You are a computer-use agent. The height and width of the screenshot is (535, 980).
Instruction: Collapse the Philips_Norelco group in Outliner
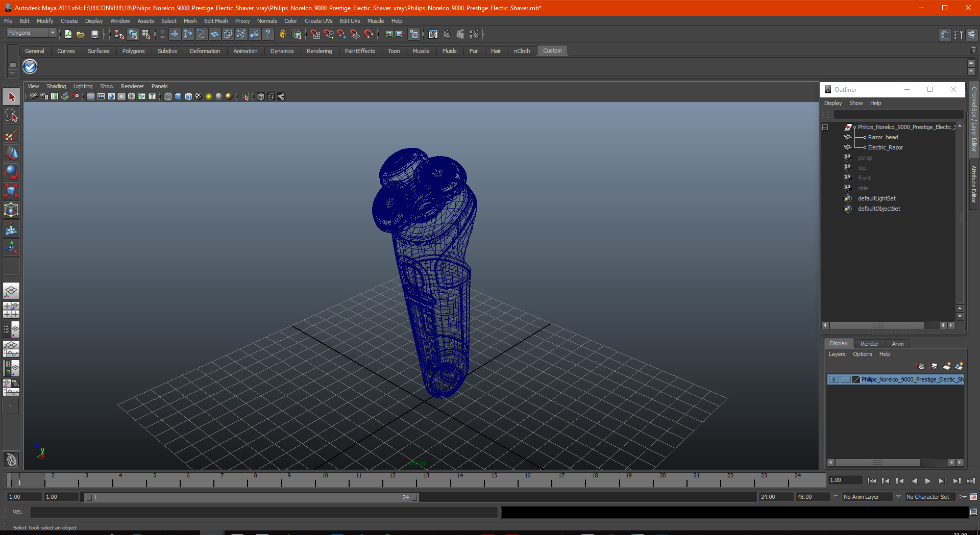pos(825,127)
